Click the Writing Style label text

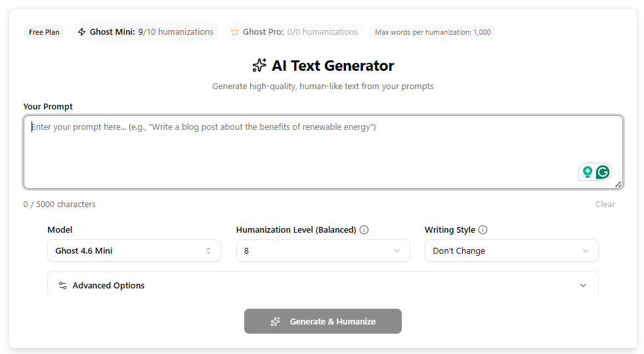point(450,229)
